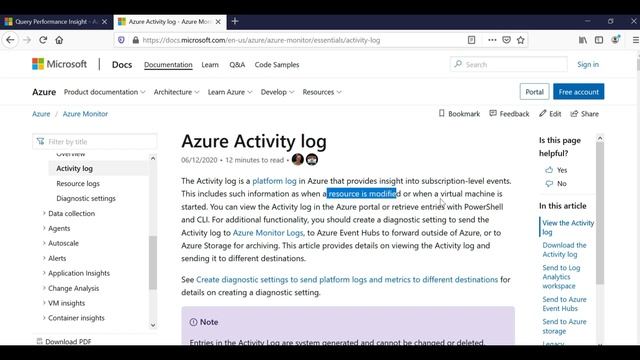Click the second contributor avatar
Viewport: 640px width, 360px height.
[x=312, y=160]
